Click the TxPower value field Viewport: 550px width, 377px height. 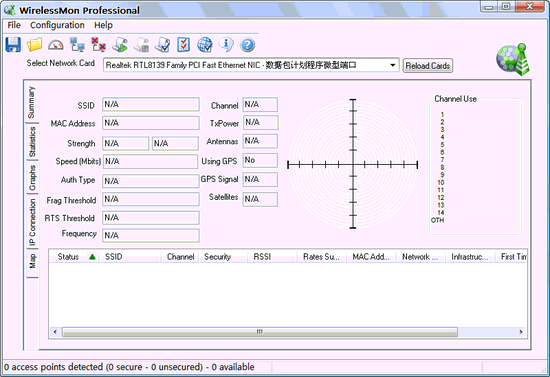pyautogui.click(x=261, y=122)
